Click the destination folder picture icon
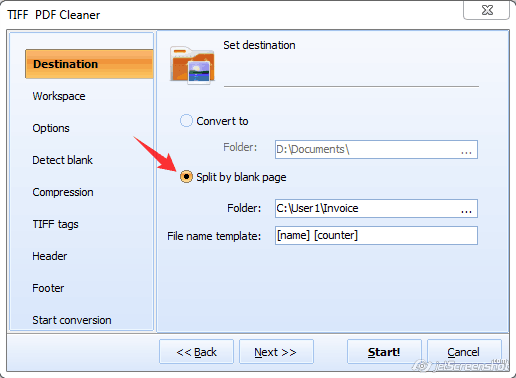The height and width of the screenshot is (378, 516). pos(192,65)
